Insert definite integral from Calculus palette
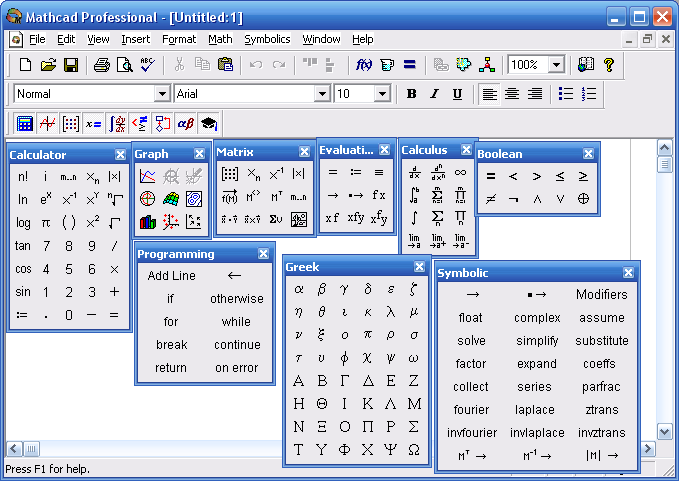 pos(414,196)
